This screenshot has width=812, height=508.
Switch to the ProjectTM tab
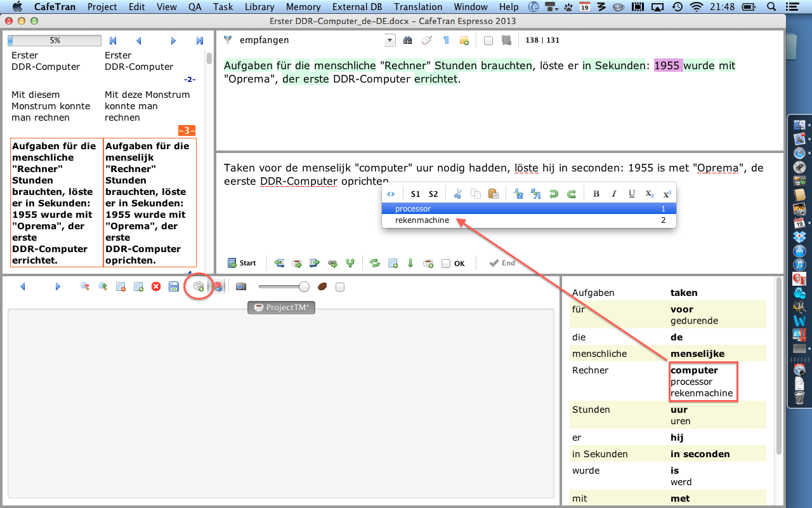coord(282,307)
